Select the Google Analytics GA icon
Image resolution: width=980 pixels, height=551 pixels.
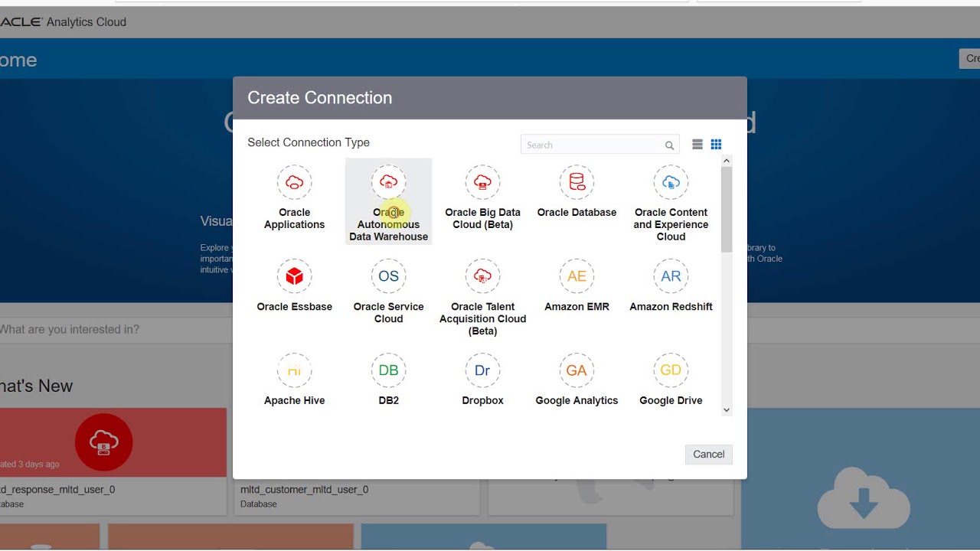click(577, 370)
